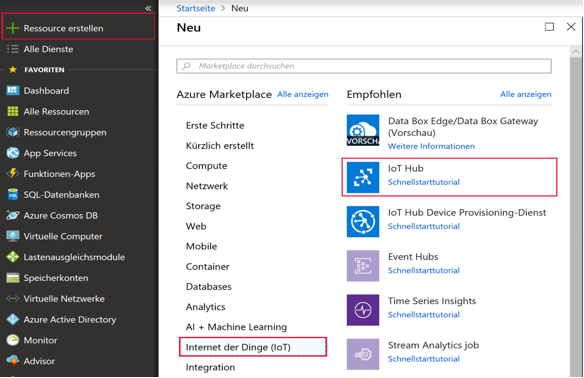Maximize the Neu blade

click(x=549, y=27)
